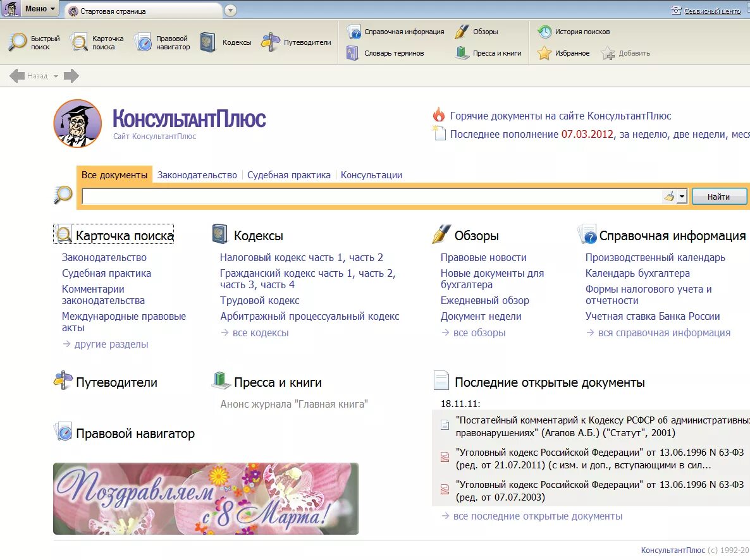Open the все обзоры link
This screenshot has height=560, width=750.
(479, 332)
